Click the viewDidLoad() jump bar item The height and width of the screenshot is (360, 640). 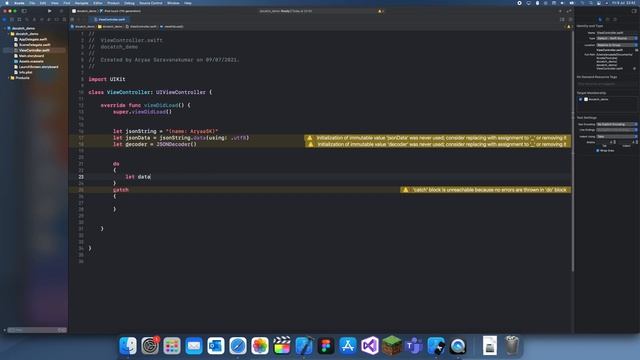coord(172,27)
